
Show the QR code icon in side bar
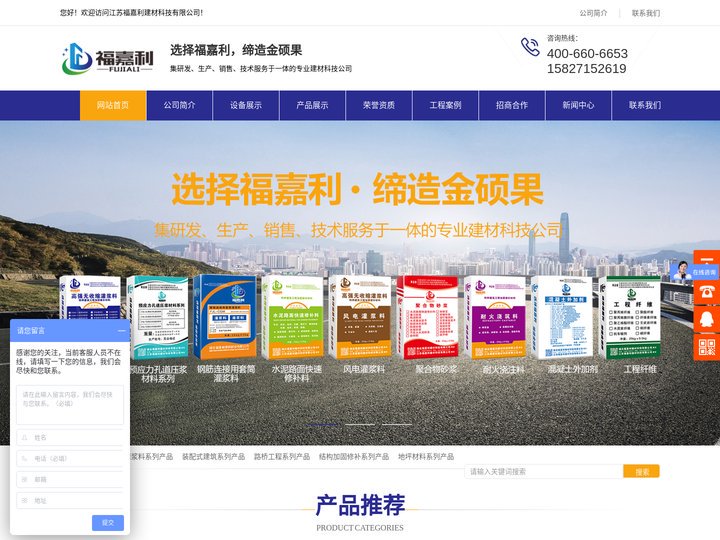point(707,347)
